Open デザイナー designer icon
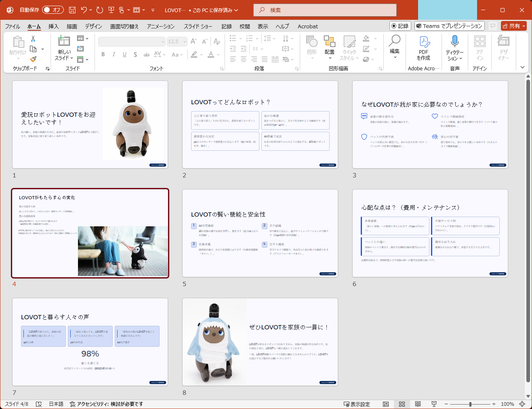 click(x=503, y=48)
